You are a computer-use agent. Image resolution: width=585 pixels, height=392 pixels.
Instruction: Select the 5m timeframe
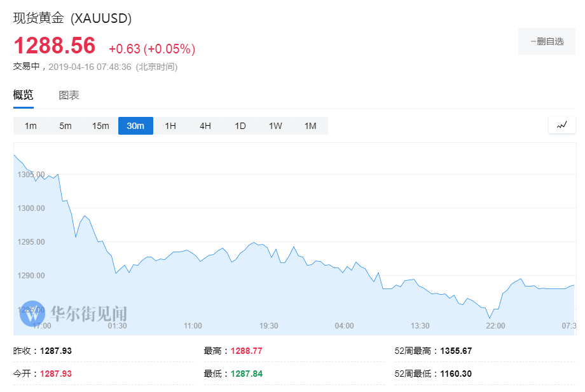(x=65, y=126)
